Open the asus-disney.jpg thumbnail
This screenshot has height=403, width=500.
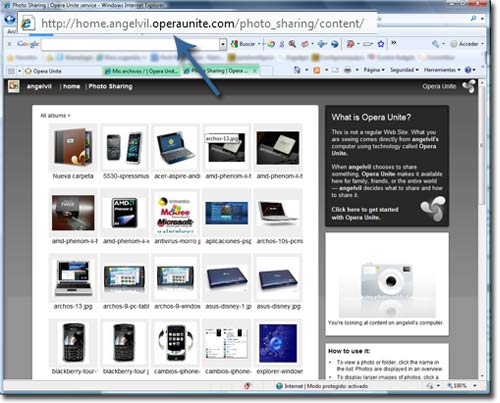(x=278, y=278)
